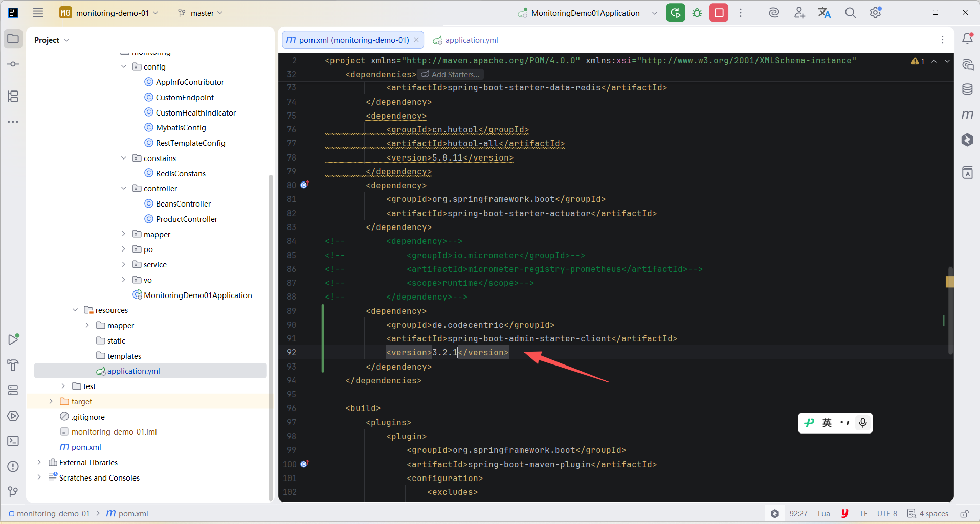
Task: Click the gutter icon on line 100
Action: 304,464
